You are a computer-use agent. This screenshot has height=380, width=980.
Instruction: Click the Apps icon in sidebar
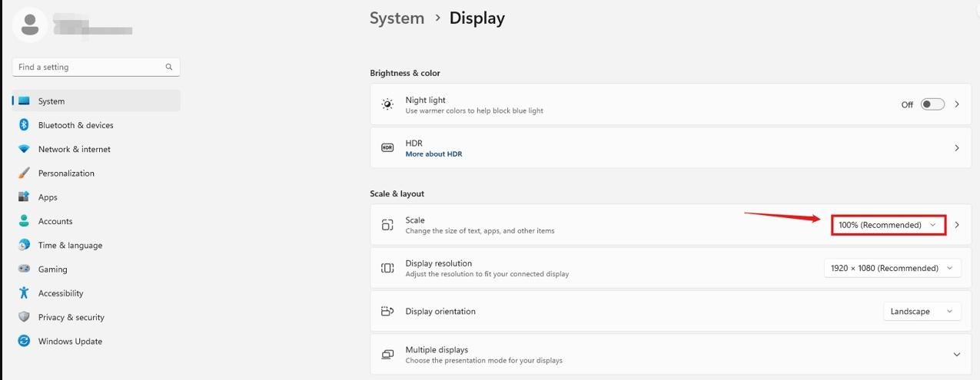click(24, 197)
